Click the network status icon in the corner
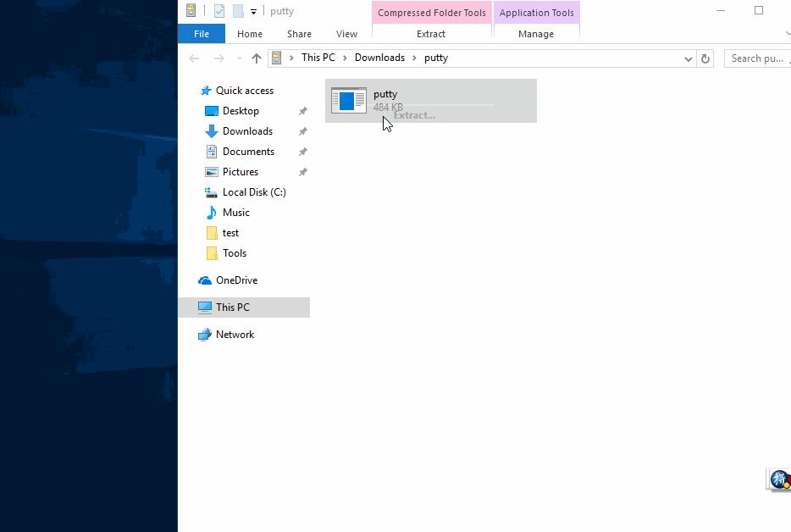The height and width of the screenshot is (532, 791). pyautogui.click(x=778, y=479)
